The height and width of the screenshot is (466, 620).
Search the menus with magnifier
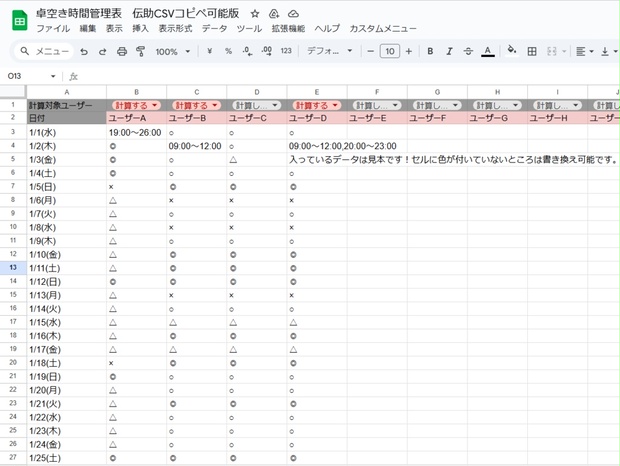point(25,51)
